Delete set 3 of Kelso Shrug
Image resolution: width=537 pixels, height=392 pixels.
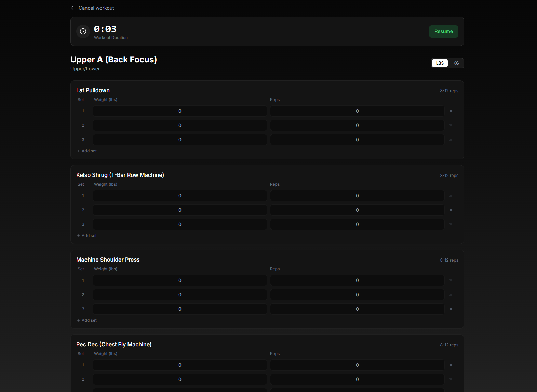451,224
